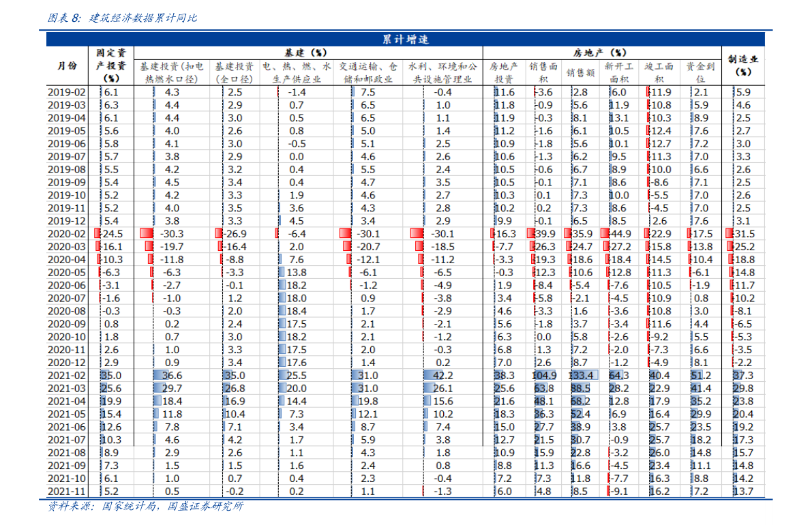Click the 固定资产投资 (%) column header

tap(111, 65)
